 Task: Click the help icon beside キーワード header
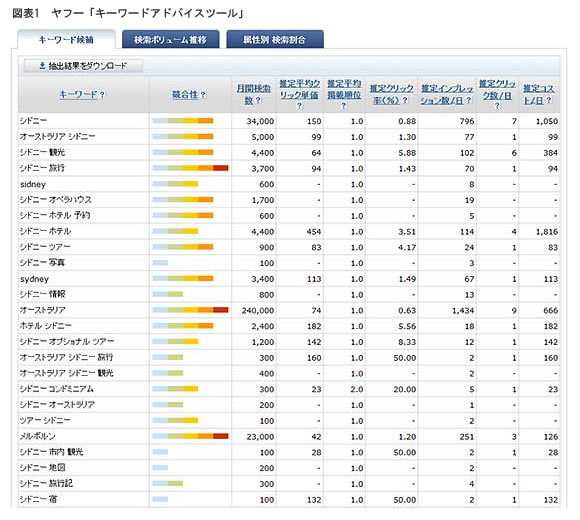point(102,95)
